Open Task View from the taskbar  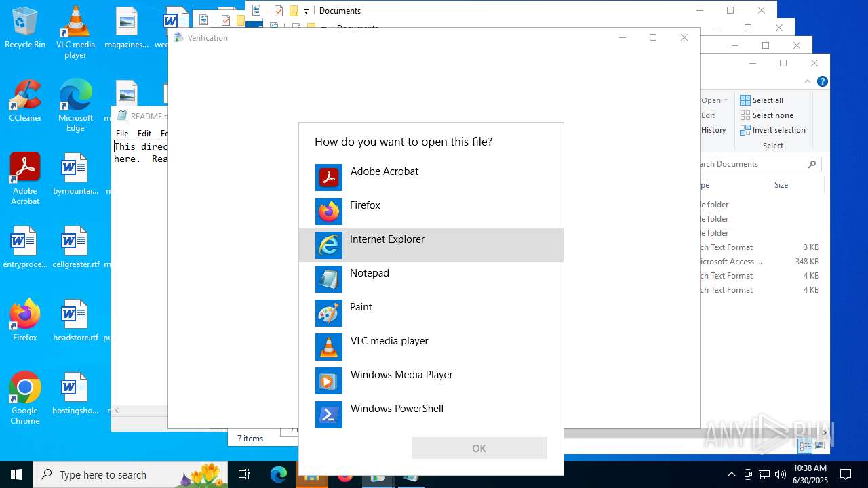[244, 474]
